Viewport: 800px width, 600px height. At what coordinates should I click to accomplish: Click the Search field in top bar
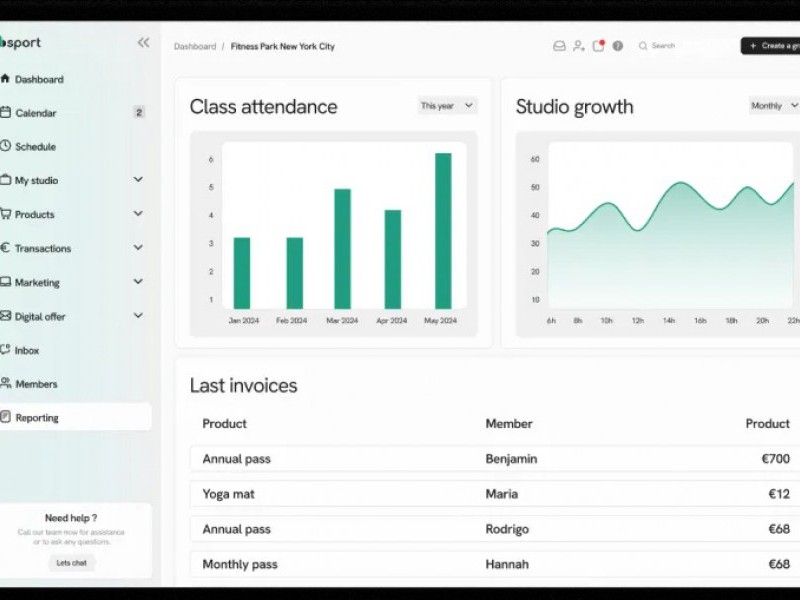tap(685, 46)
